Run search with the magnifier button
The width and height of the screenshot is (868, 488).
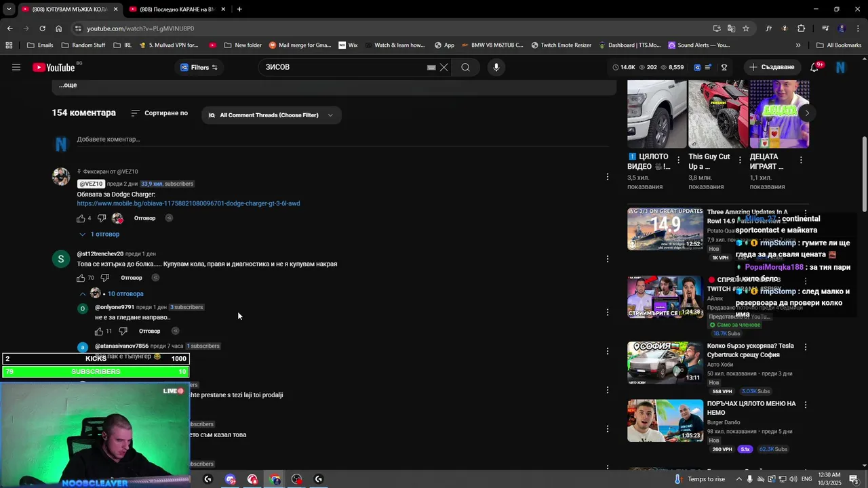pyautogui.click(x=465, y=67)
